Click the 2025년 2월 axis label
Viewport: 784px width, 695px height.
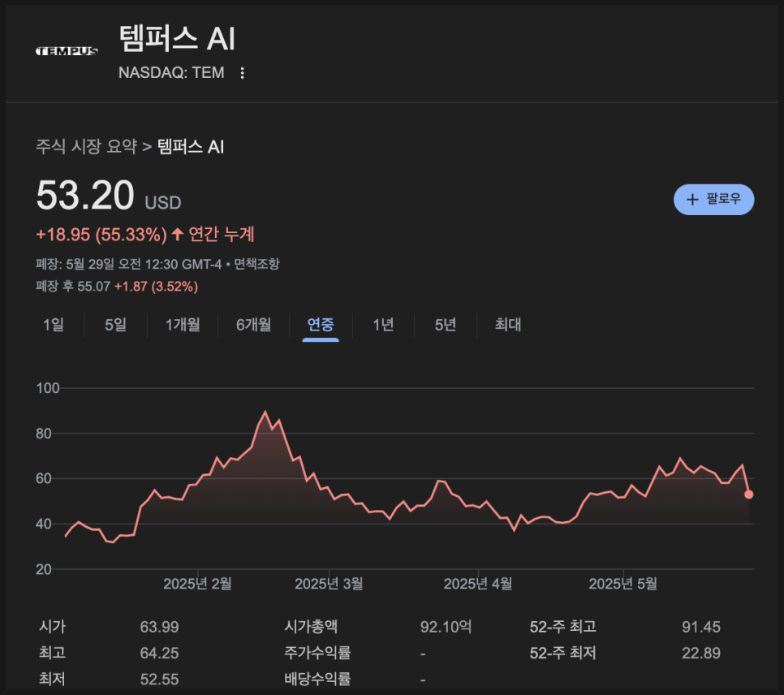click(197, 584)
